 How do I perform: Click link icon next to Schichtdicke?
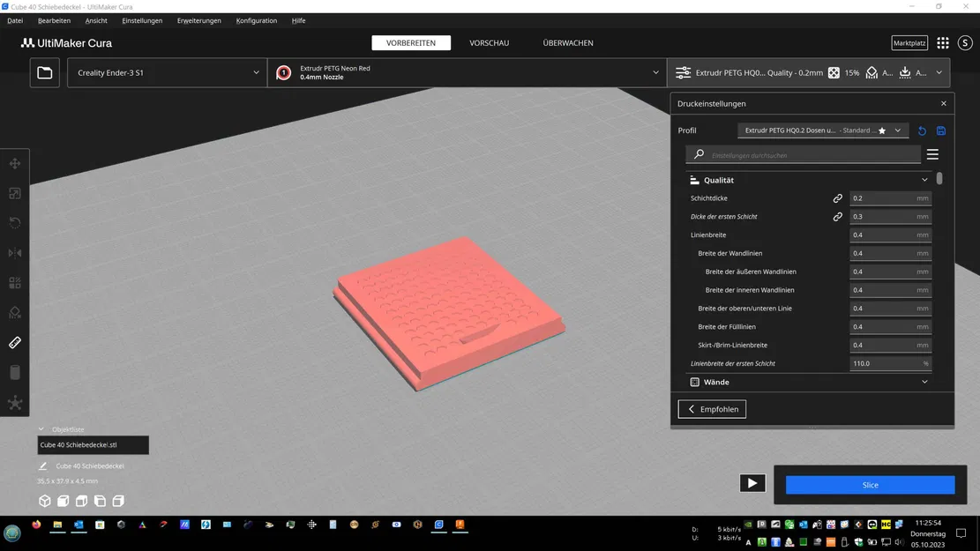pos(837,198)
